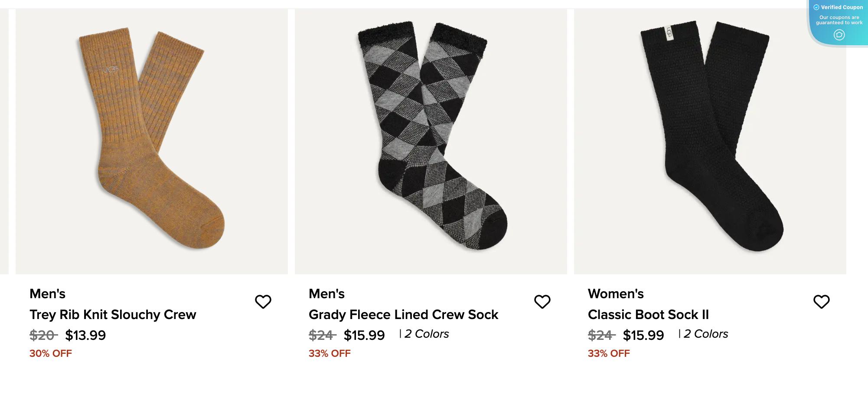Click the Grady Fleece $15.99 sale price
Viewport: 868px width, 395px height.
pyautogui.click(x=364, y=335)
